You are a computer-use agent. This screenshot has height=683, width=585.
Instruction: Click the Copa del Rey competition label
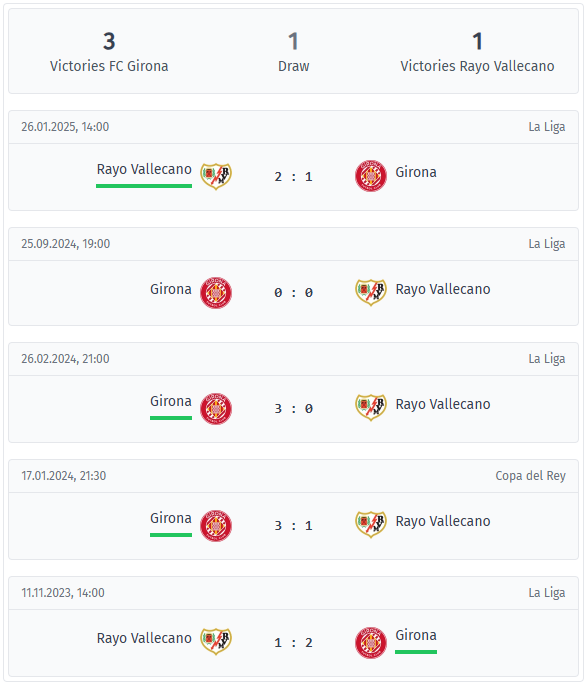[531, 476]
